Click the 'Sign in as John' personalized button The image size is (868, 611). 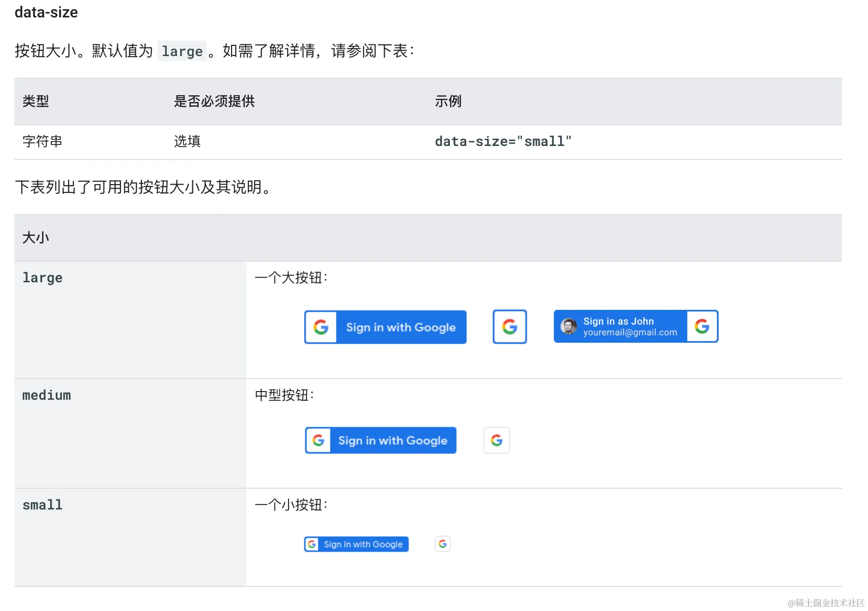(636, 326)
